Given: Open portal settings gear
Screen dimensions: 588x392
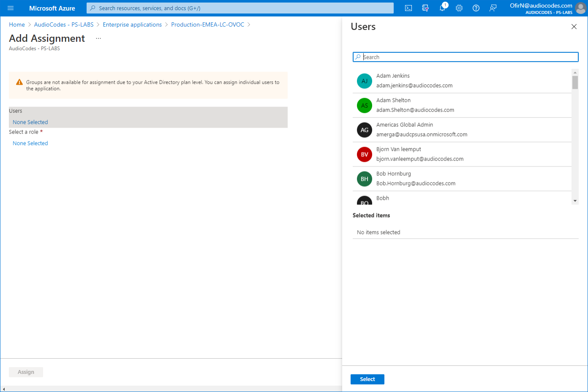Looking at the screenshot, I should click(x=459, y=8).
